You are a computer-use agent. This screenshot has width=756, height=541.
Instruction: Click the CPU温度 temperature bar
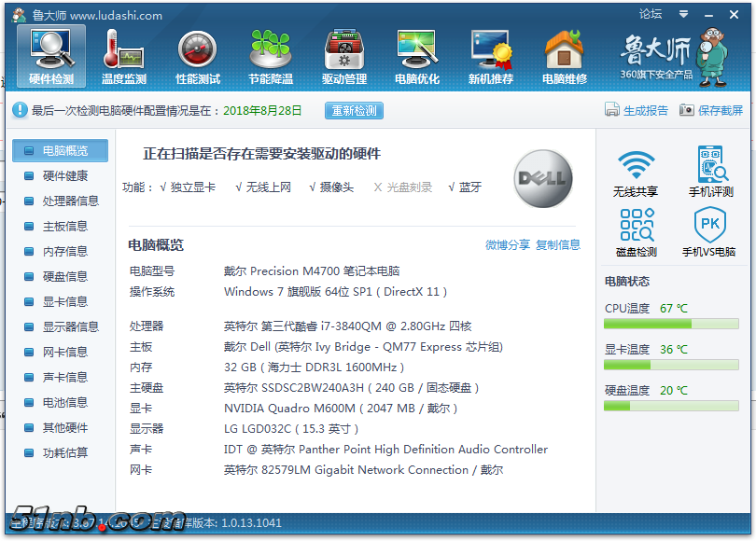[x=671, y=324]
